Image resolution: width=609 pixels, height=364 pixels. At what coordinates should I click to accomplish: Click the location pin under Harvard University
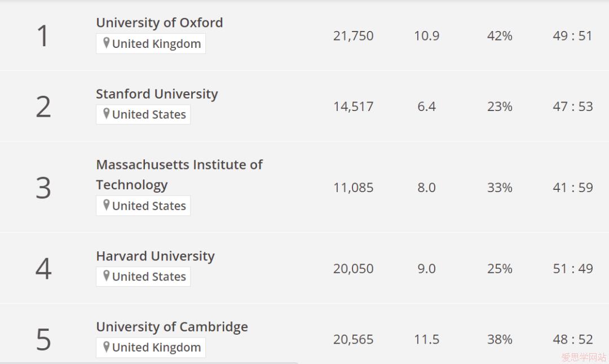(106, 276)
